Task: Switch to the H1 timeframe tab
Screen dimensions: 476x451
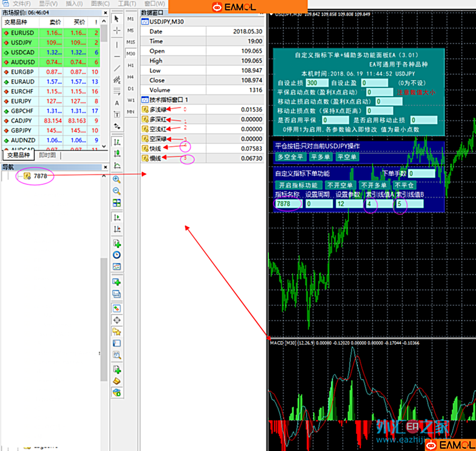Action: pos(131,65)
